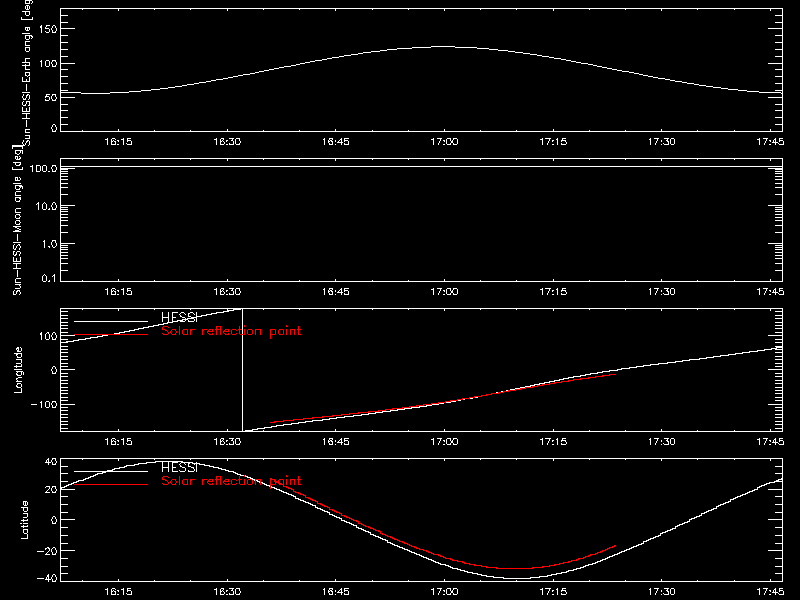The height and width of the screenshot is (600, 800).
Task: Click the 150 tick on Earth angle plot
Action: tap(47, 29)
